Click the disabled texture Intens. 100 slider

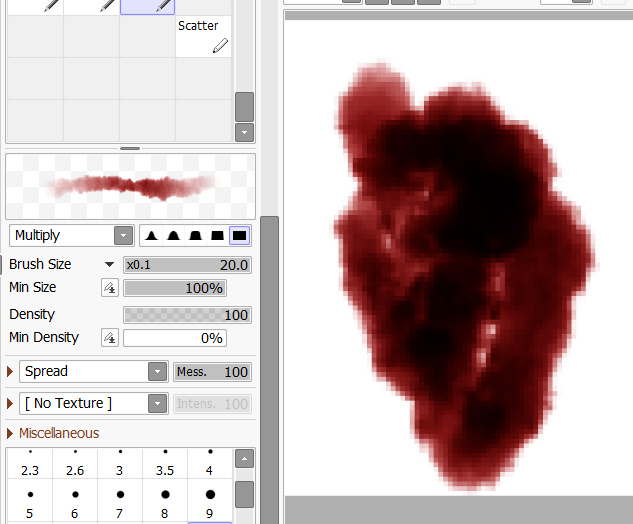click(x=212, y=404)
